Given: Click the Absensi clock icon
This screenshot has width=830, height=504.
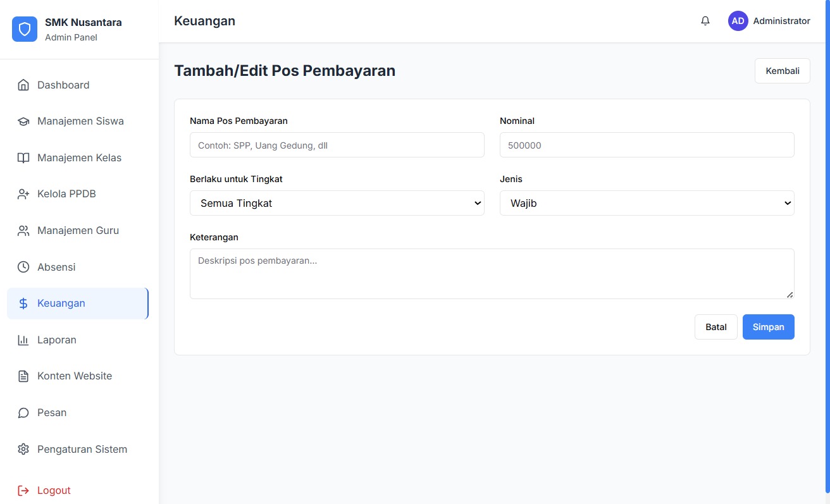Looking at the screenshot, I should click(x=23, y=267).
